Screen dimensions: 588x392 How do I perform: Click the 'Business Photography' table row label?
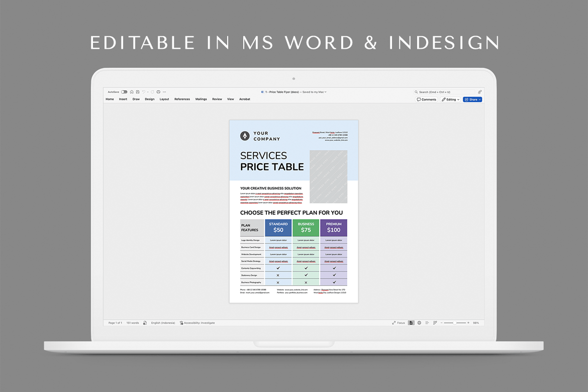pyautogui.click(x=251, y=282)
